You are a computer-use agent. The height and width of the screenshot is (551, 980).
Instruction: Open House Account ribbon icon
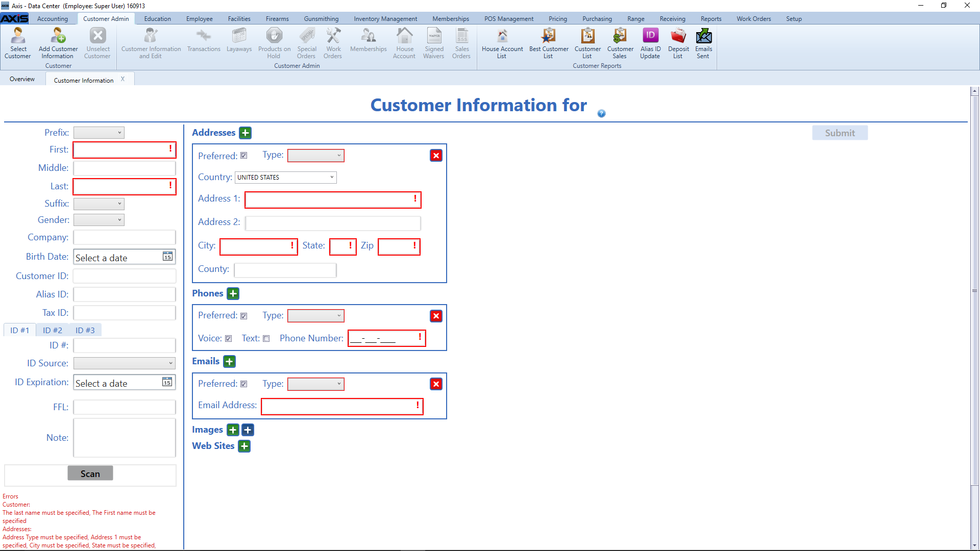pyautogui.click(x=404, y=43)
